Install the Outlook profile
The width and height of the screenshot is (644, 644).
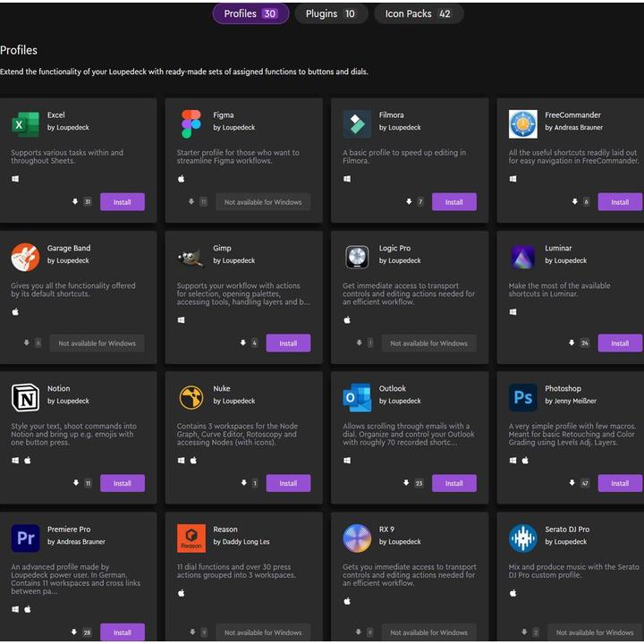point(454,483)
